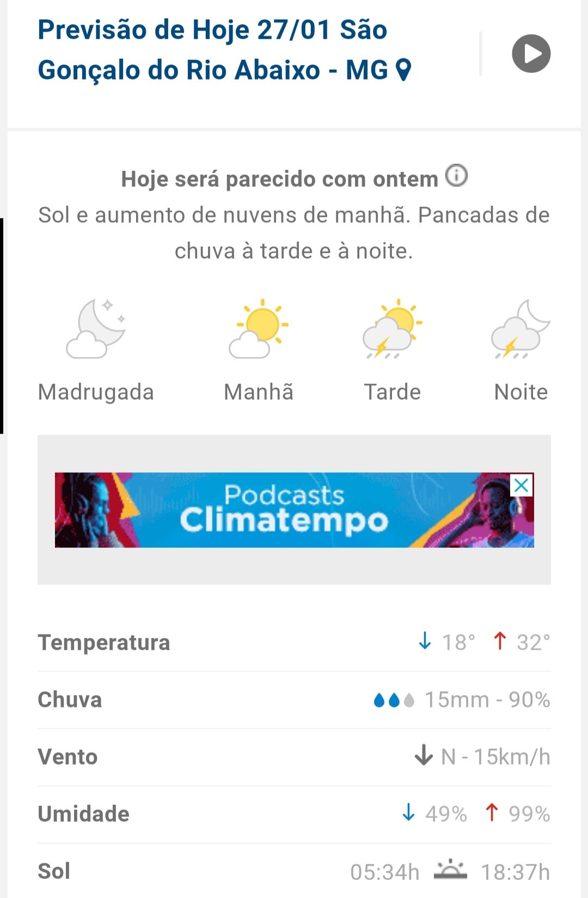Play the forecast audio for today
Screen dimensions: 588x898
click(x=531, y=53)
